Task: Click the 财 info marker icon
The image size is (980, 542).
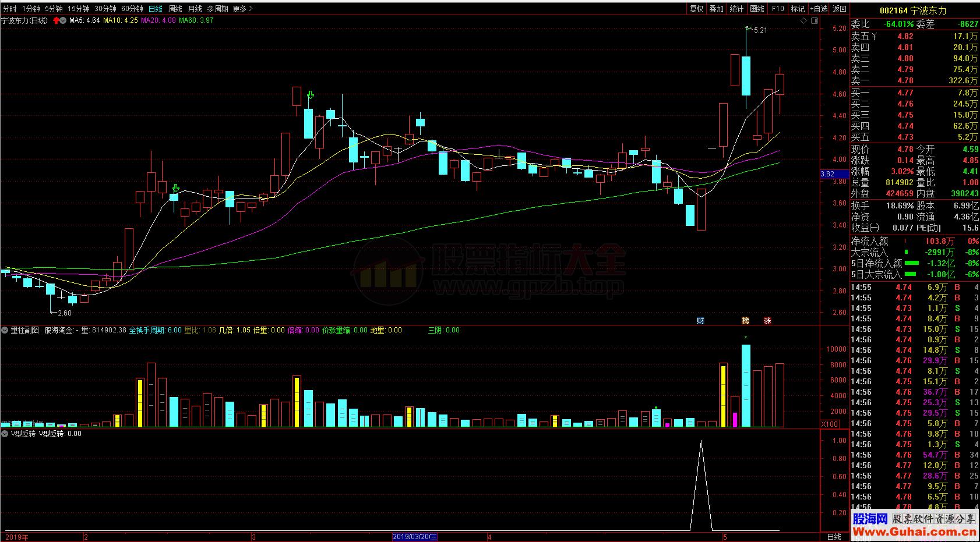Action: [x=700, y=320]
